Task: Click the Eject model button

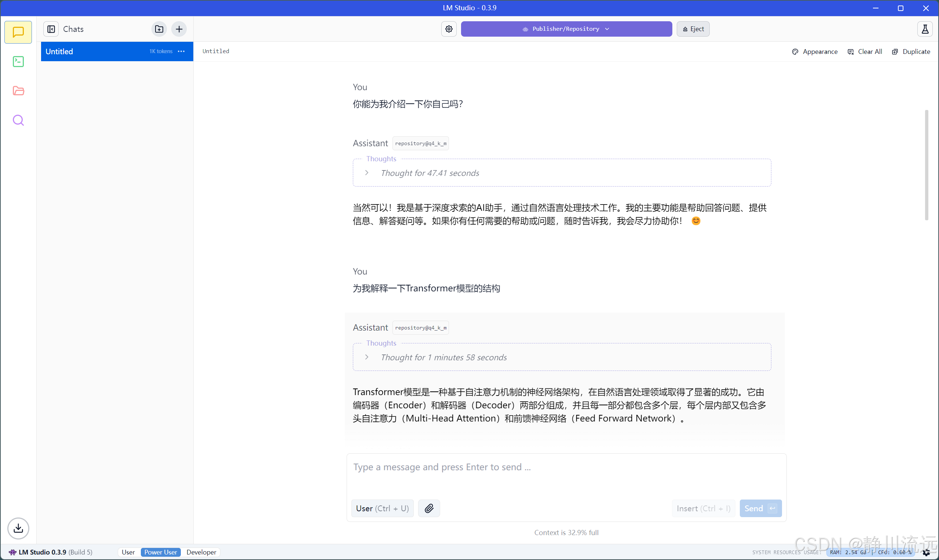Action: point(693,29)
